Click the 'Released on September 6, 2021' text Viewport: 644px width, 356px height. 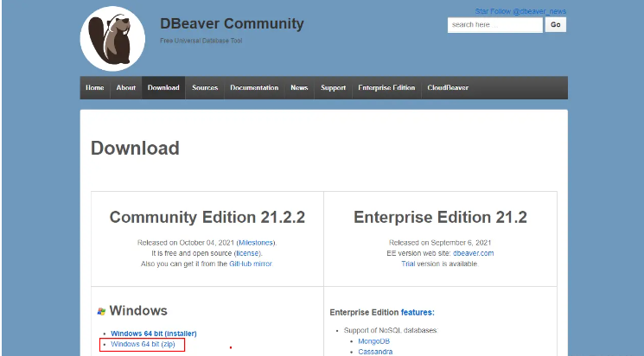[440, 243]
